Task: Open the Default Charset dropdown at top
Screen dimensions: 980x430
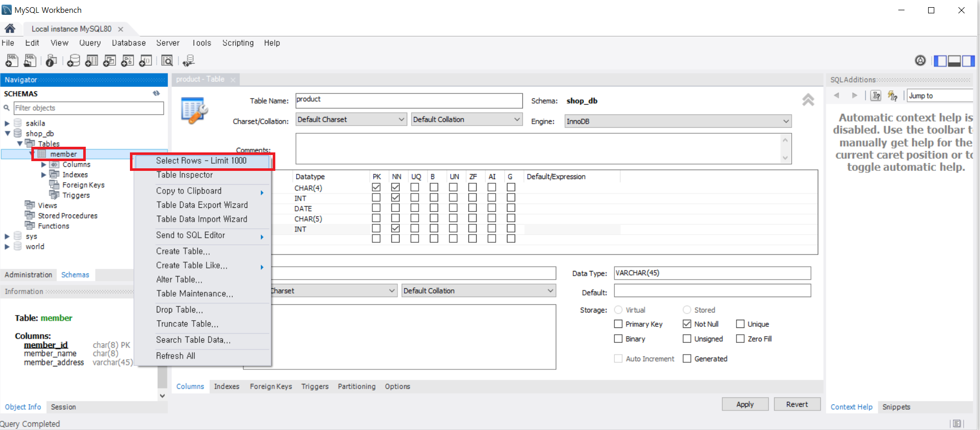Action: tap(351, 120)
